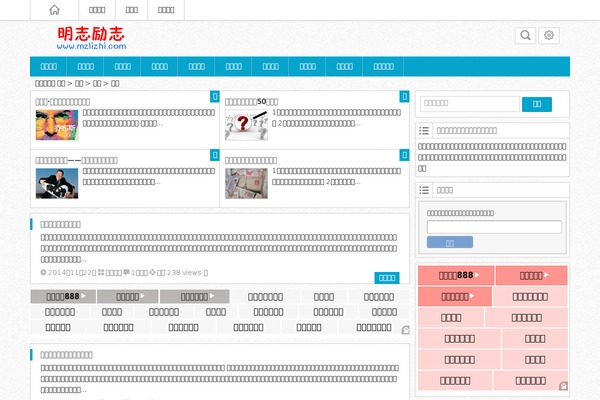Open the thumbnail of stacked envelopes
Image resolution: width=600 pixels, height=400 pixels.
click(246, 184)
